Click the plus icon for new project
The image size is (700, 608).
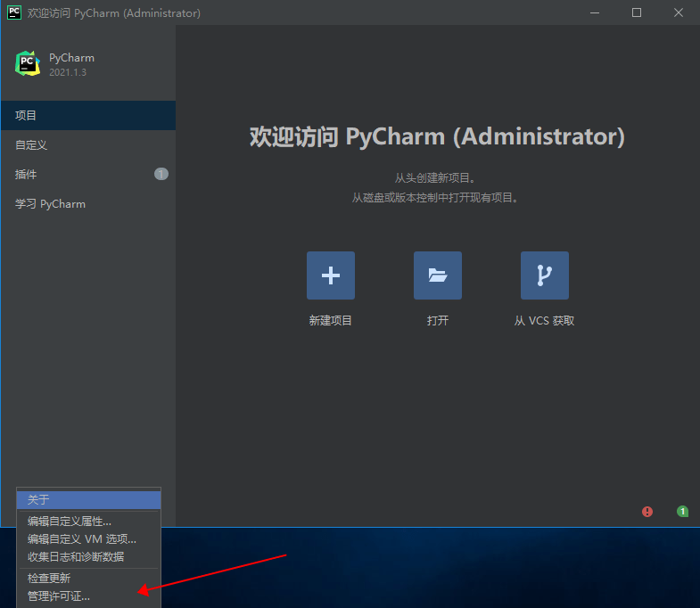330,275
